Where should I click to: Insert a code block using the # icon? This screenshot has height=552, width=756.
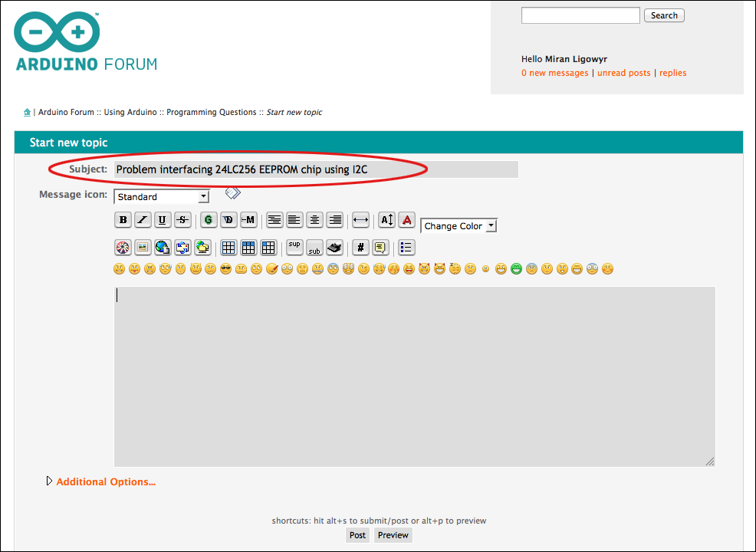[360, 248]
